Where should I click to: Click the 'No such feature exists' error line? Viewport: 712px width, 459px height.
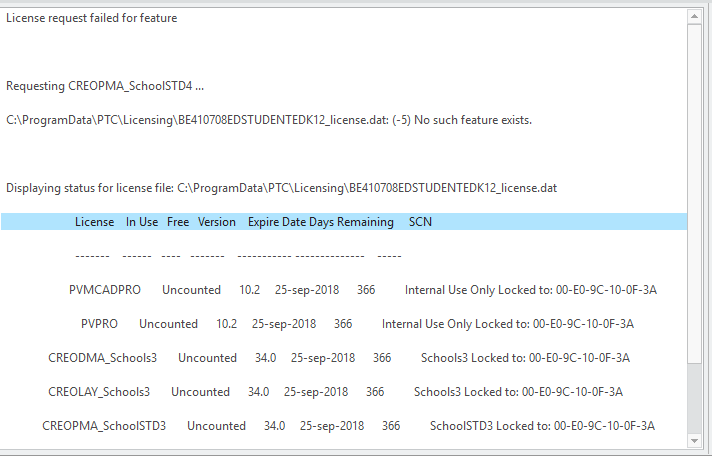pyautogui.click(x=269, y=120)
